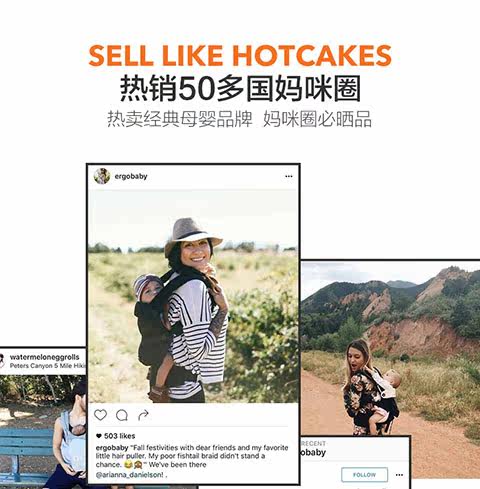Open Peters Canyon location tag
480x489 pixels.
click(47, 366)
